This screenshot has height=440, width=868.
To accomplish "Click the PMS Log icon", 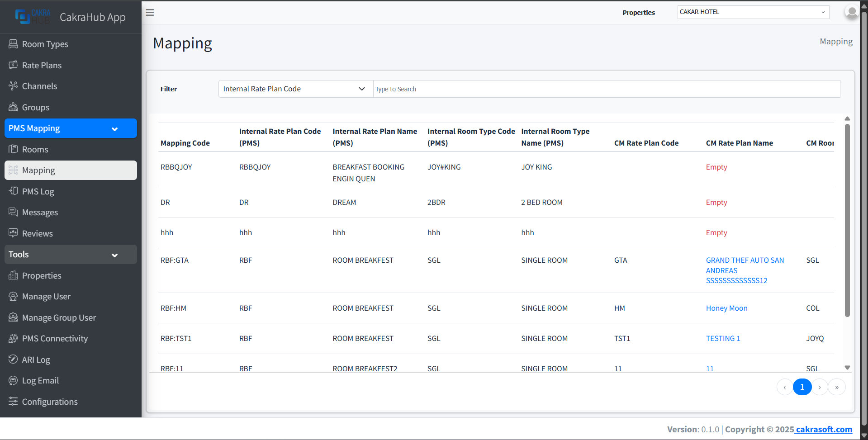I will [13, 191].
